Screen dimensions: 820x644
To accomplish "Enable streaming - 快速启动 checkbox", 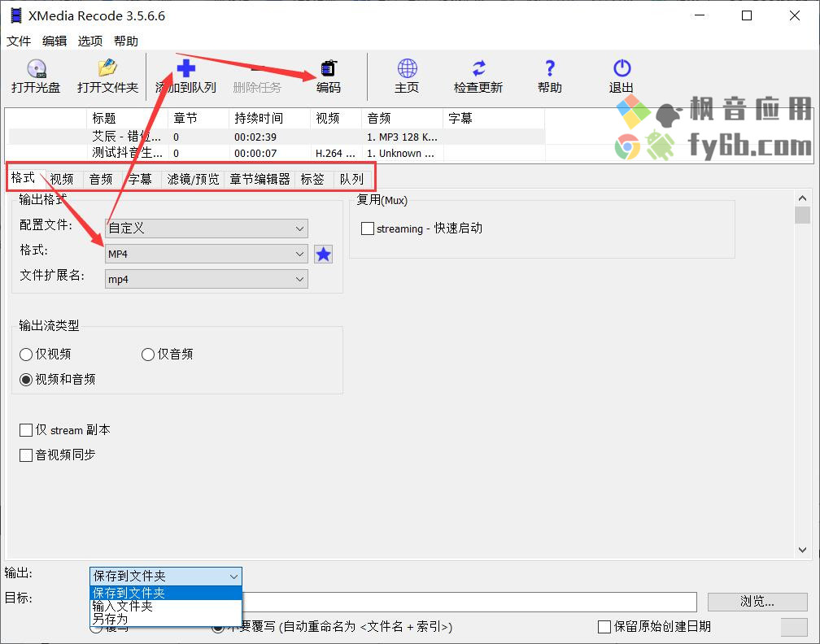I will point(368,228).
